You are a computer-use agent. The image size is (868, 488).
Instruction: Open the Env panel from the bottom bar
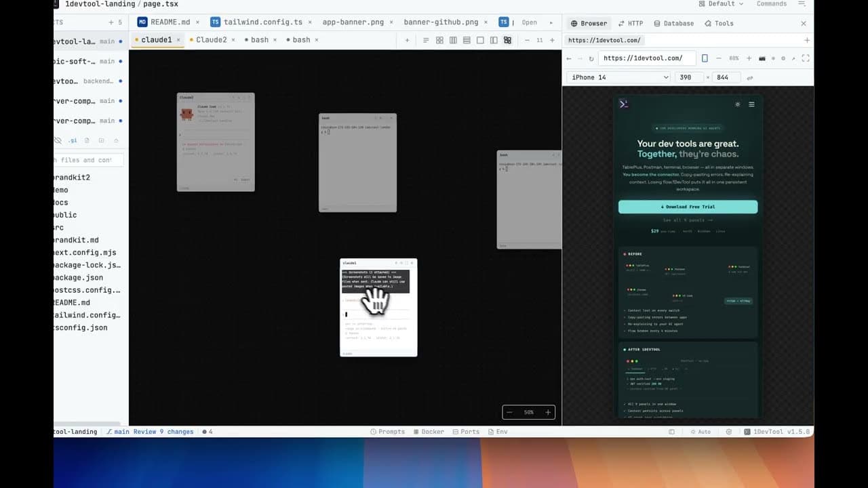point(498,431)
